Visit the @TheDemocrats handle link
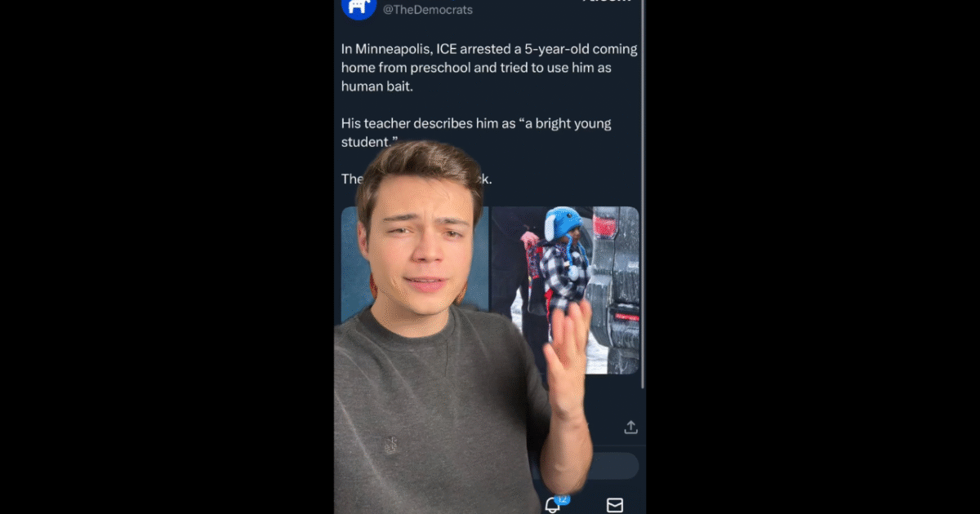 [428, 10]
